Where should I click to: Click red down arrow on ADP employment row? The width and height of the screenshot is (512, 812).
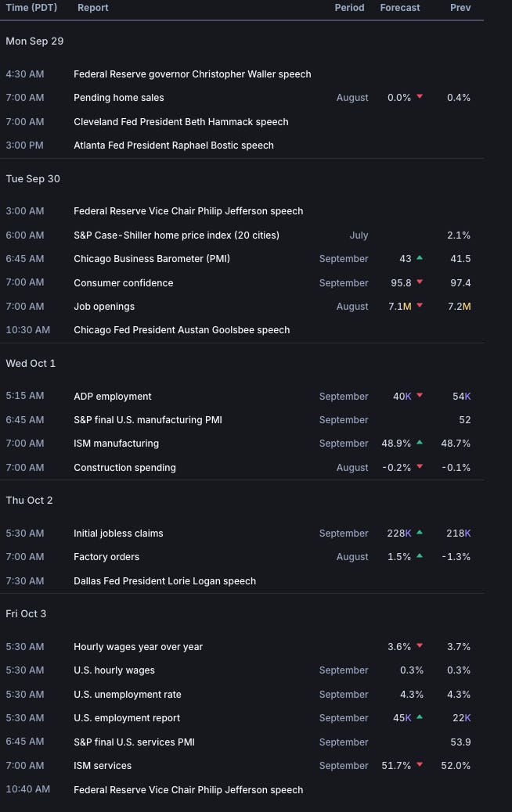420,396
